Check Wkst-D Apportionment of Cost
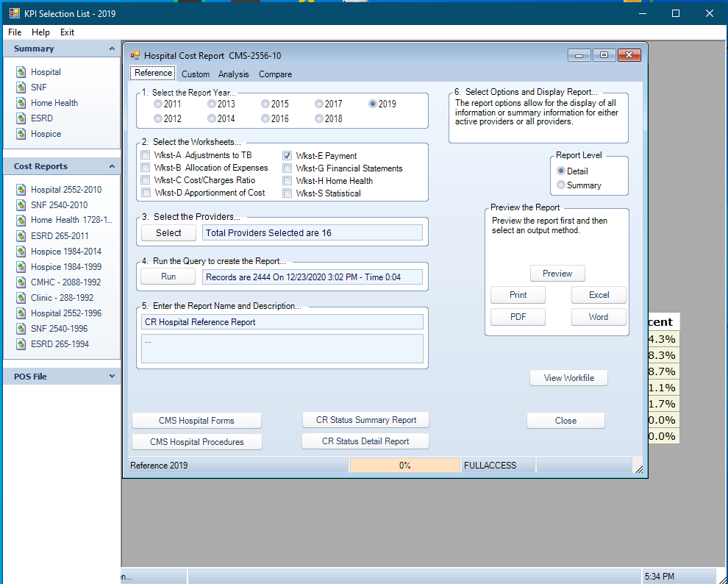Viewport: 728px width, 584px height. [x=146, y=193]
